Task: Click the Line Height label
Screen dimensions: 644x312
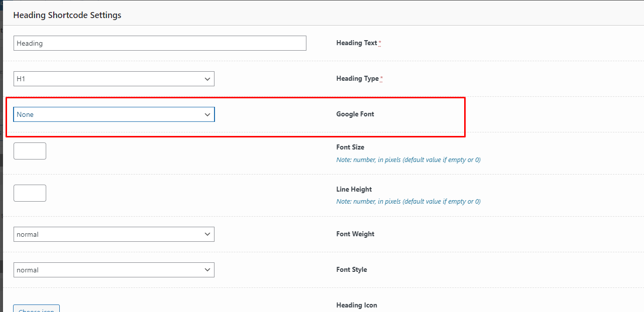Action: pos(354,190)
